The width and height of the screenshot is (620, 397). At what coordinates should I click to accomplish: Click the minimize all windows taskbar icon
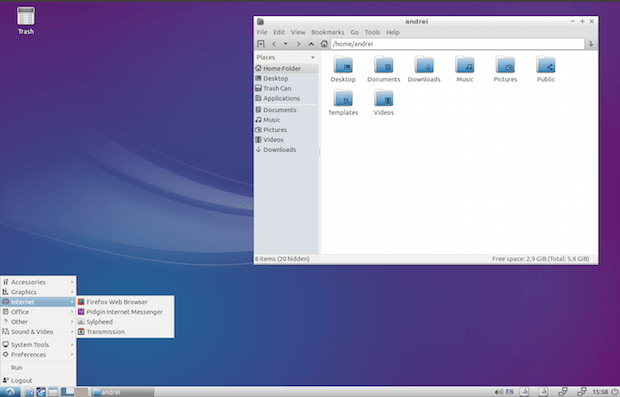click(53, 392)
